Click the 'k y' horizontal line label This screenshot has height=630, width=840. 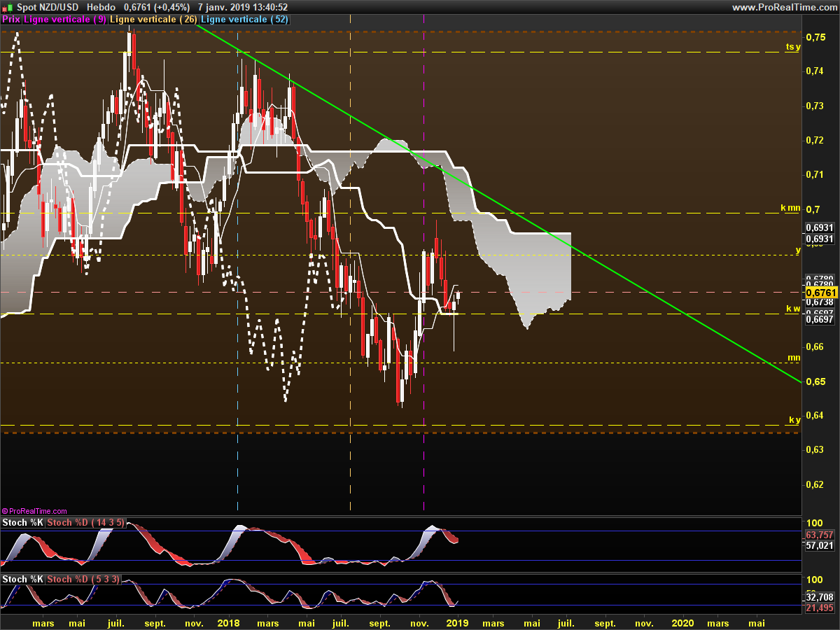(794, 419)
